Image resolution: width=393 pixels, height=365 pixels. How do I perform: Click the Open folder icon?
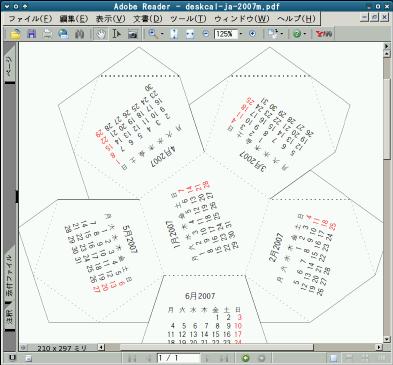(x=15, y=34)
